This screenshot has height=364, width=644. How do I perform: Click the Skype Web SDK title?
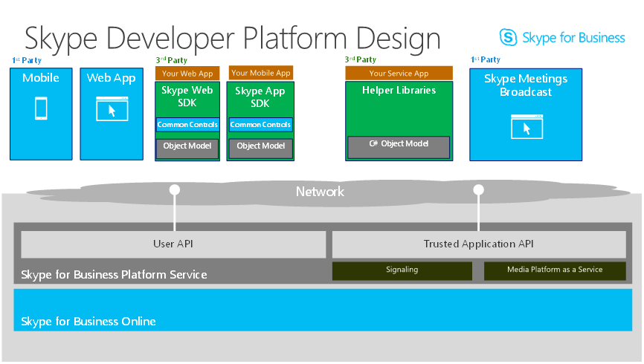tap(187, 97)
